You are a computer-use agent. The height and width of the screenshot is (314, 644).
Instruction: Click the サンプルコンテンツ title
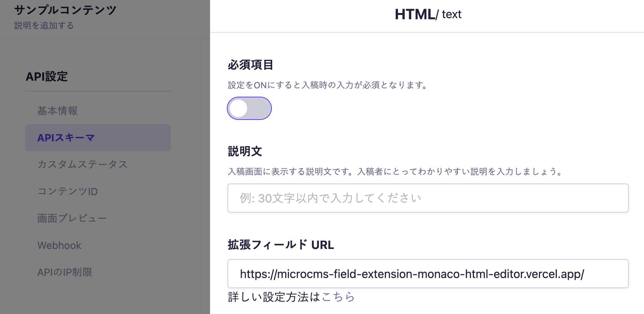tap(65, 10)
